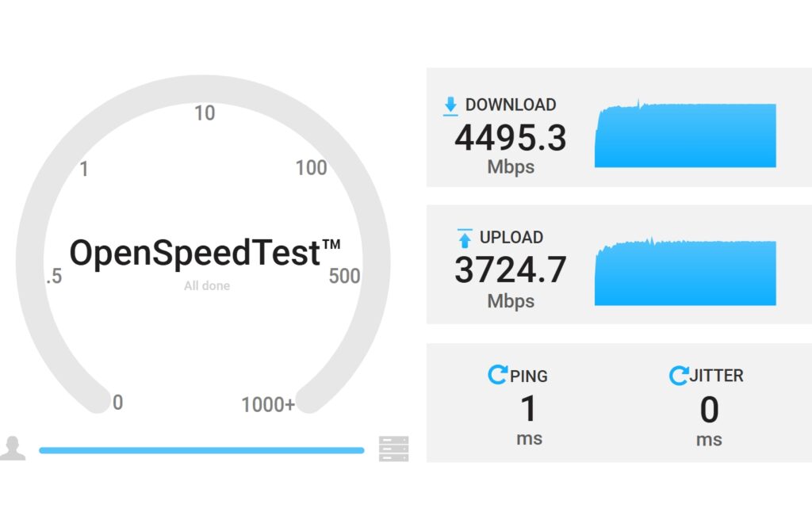Click the UPLOAD label
This screenshot has height=531, width=812.
pos(511,237)
